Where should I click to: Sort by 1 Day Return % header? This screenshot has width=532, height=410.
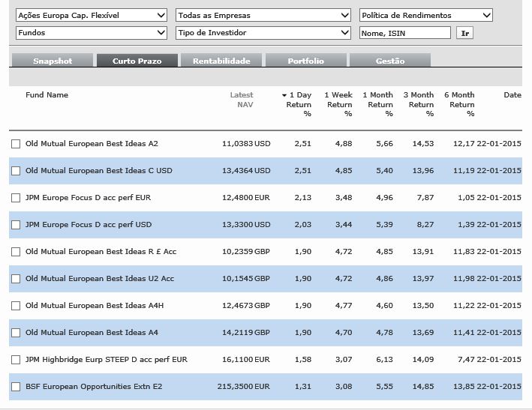(299, 104)
